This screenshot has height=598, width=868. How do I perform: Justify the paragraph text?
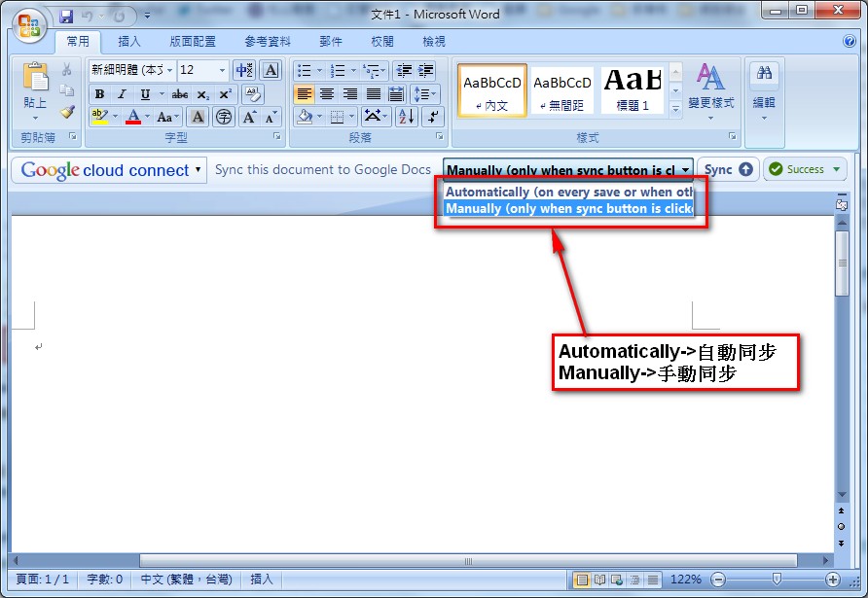point(373,94)
